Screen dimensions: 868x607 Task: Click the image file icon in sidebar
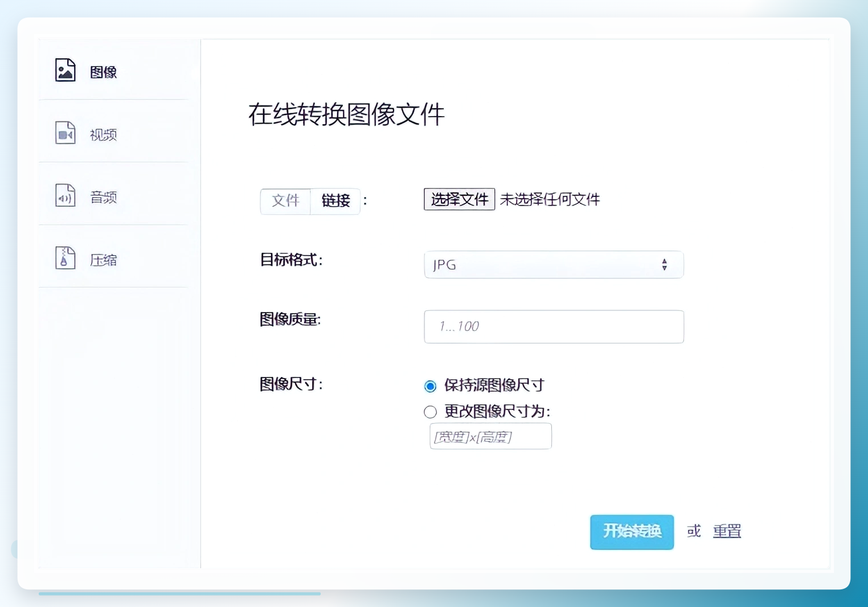pos(65,70)
